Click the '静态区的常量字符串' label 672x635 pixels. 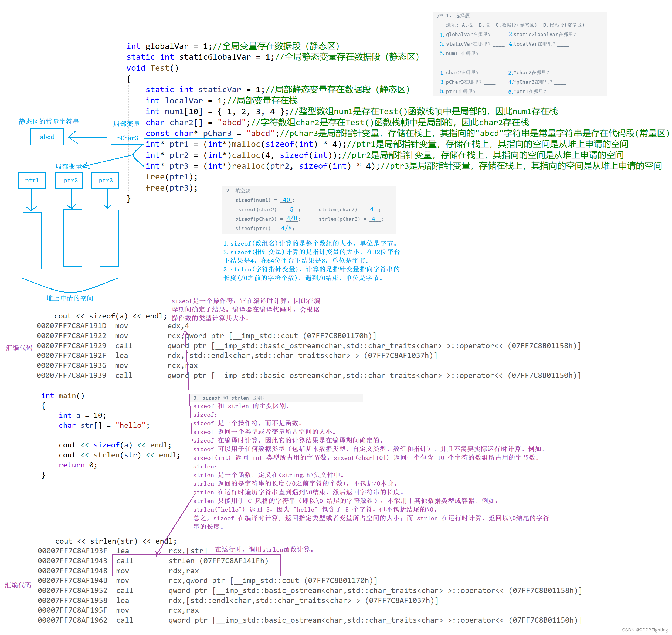point(49,121)
